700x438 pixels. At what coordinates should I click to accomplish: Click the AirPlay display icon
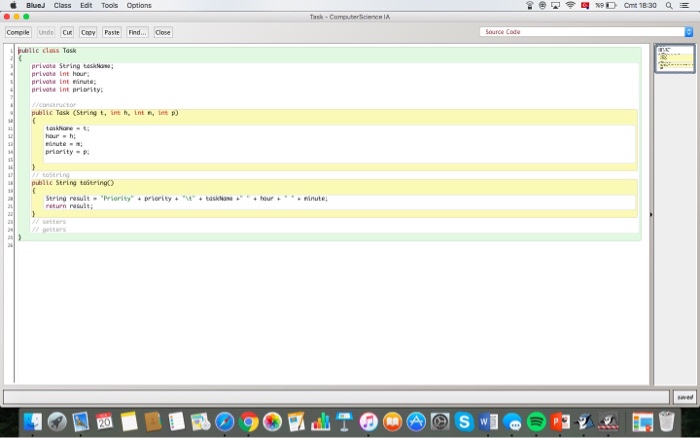click(555, 5)
